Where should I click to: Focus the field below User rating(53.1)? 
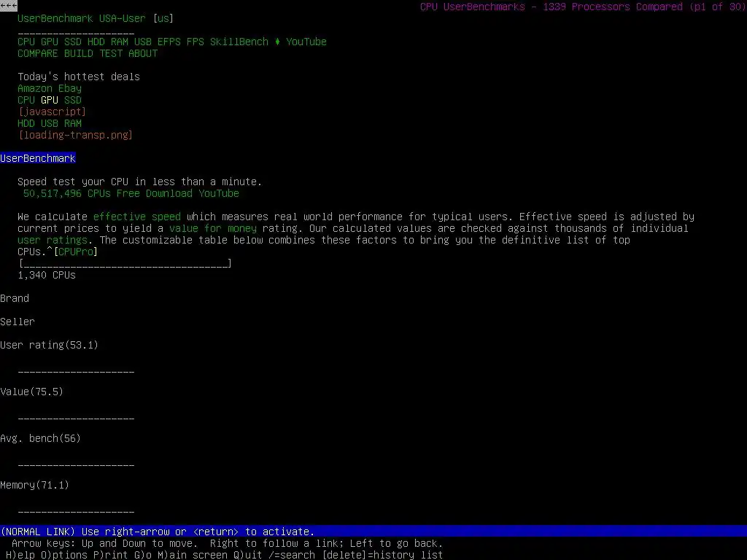(76, 370)
